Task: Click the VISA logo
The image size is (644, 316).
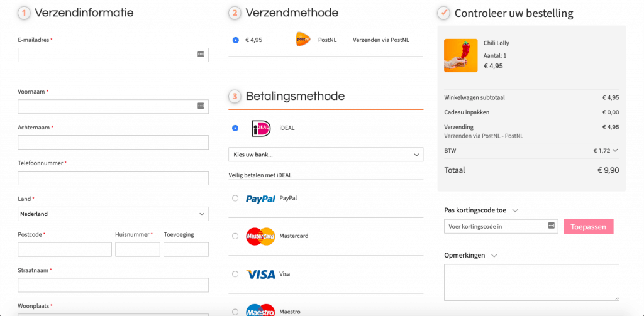Action: [x=260, y=274]
